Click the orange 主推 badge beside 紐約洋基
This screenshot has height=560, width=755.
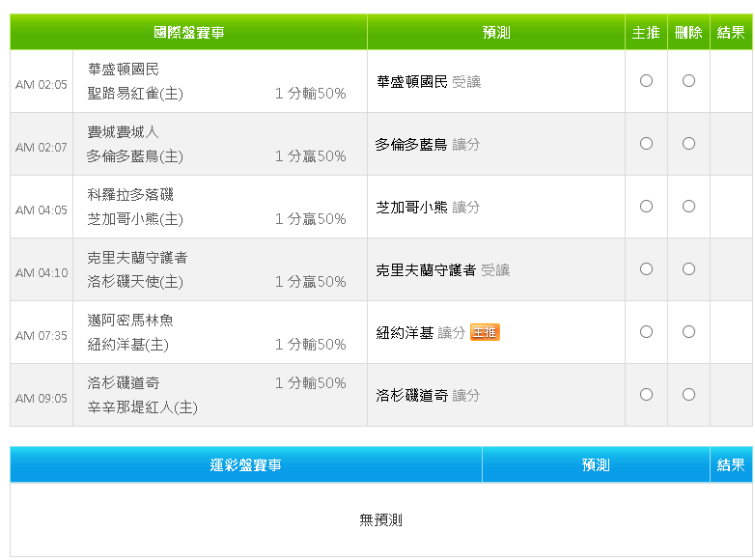485,332
